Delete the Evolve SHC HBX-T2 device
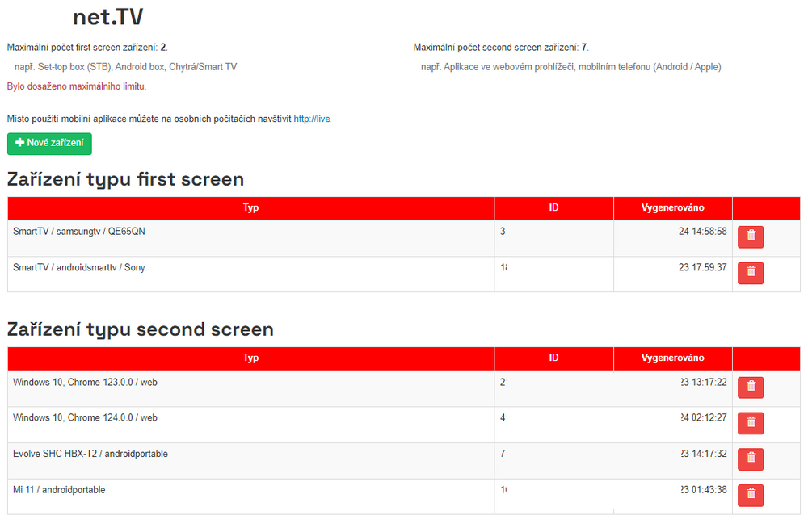 [751, 459]
